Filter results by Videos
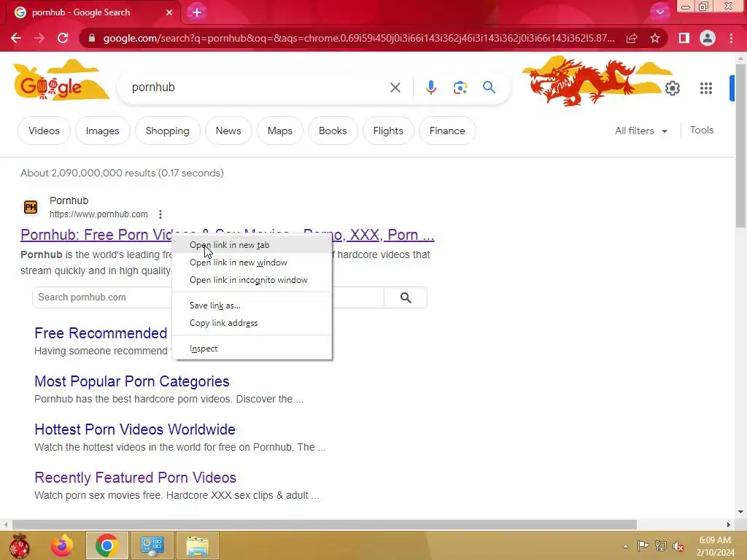Screen dimensions: 747x560 pyautogui.click(x=44, y=131)
